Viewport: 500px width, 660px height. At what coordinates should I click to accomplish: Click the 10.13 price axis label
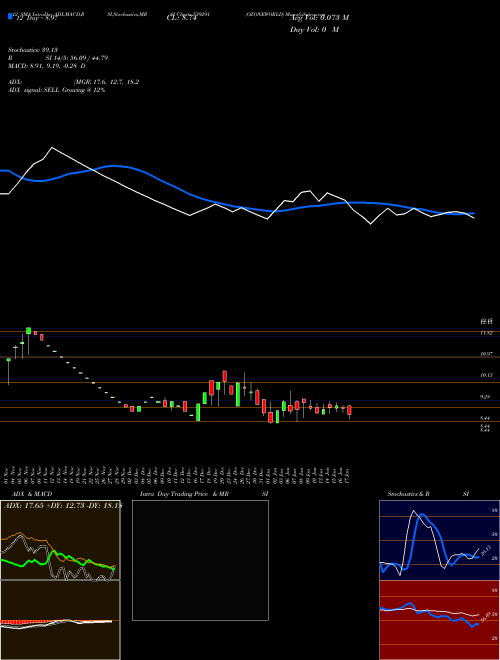[x=486, y=375]
